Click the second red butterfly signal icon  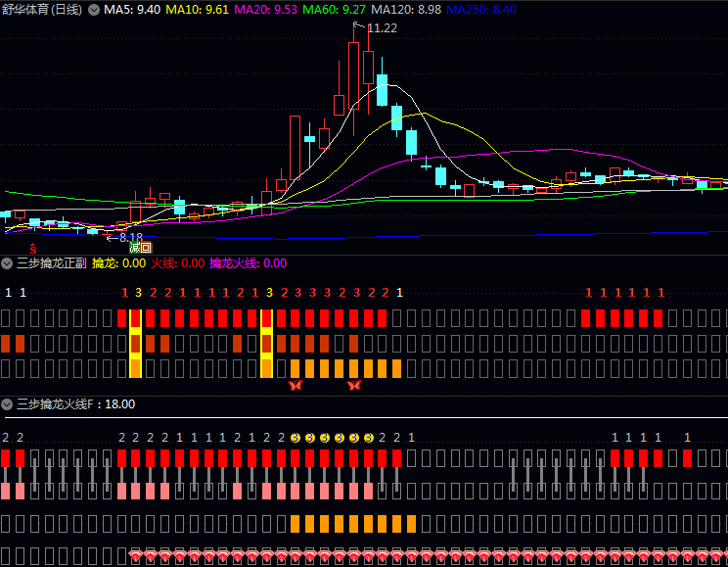click(354, 386)
